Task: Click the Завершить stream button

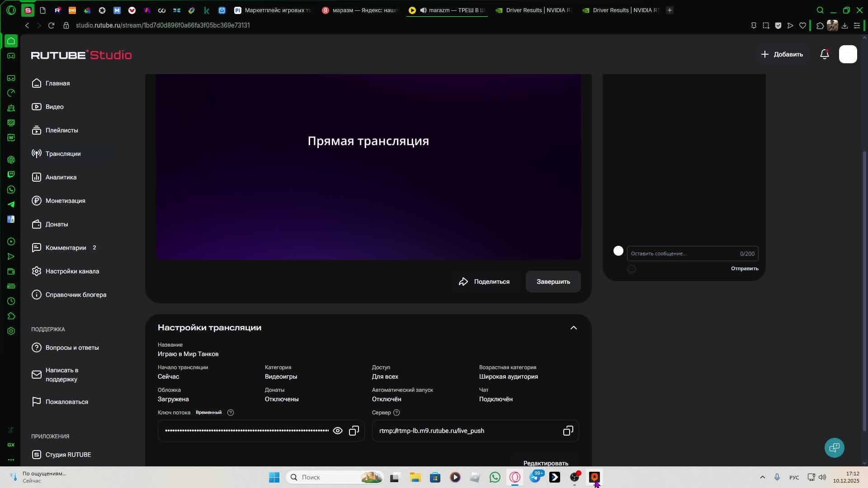Action: (x=553, y=282)
